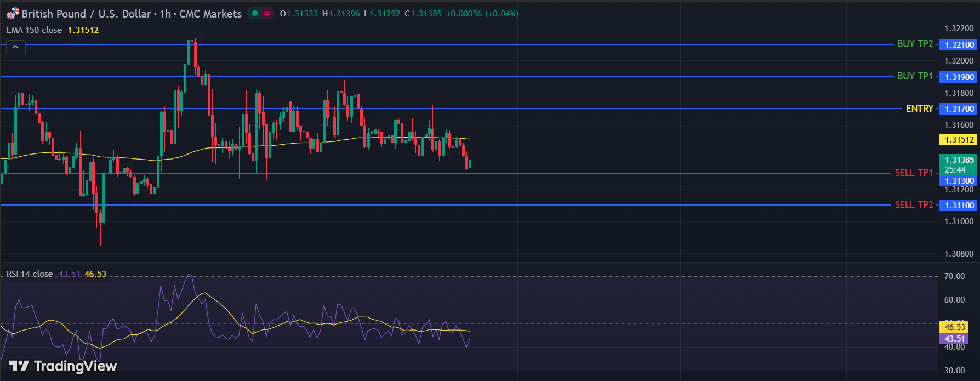
Task: Click the pink data-mode wave icon
Action: [267, 13]
